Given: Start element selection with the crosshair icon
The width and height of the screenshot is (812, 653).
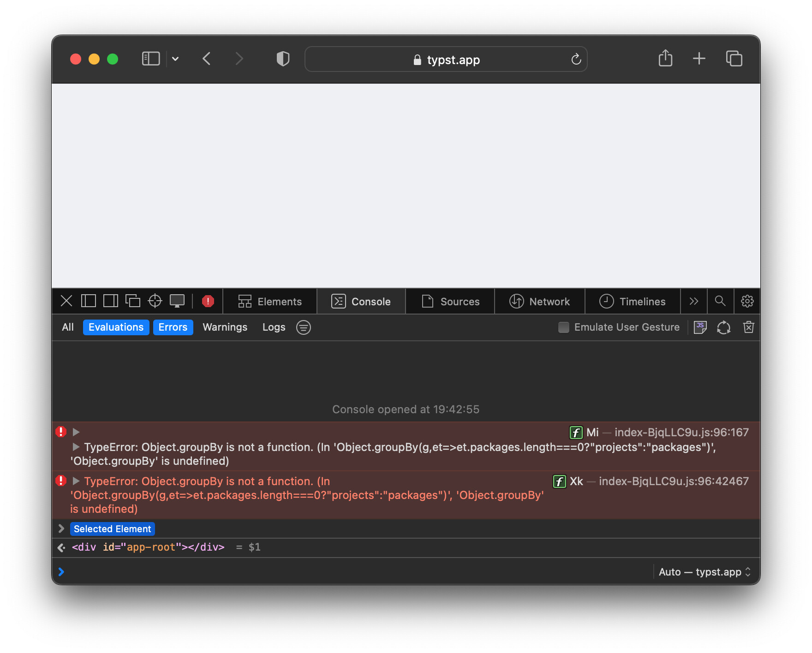Looking at the screenshot, I should click(x=155, y=301).
